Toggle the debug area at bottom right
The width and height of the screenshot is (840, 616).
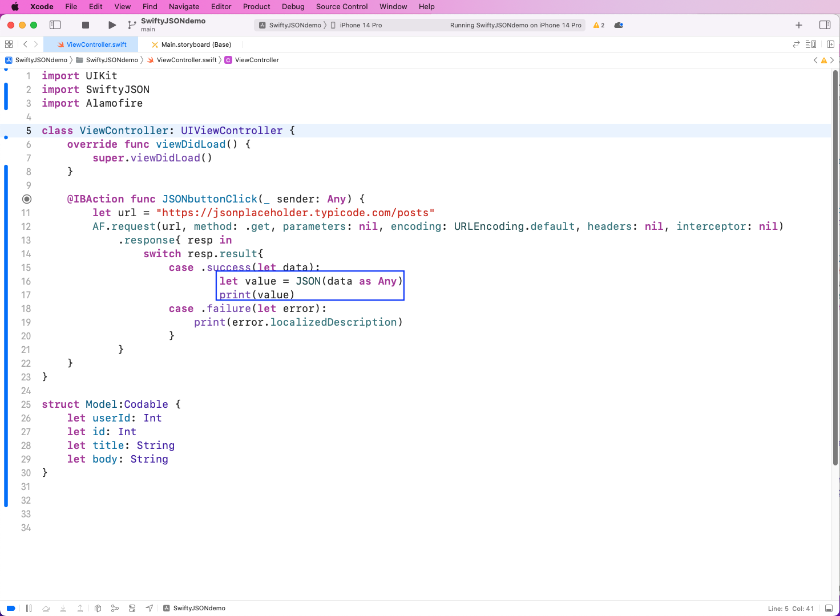[829, 608]
